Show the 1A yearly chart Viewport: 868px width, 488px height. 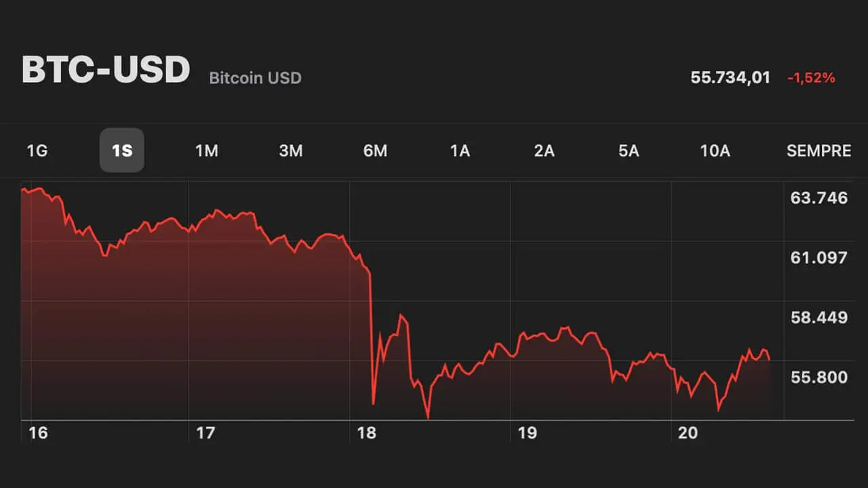(460, 150)
